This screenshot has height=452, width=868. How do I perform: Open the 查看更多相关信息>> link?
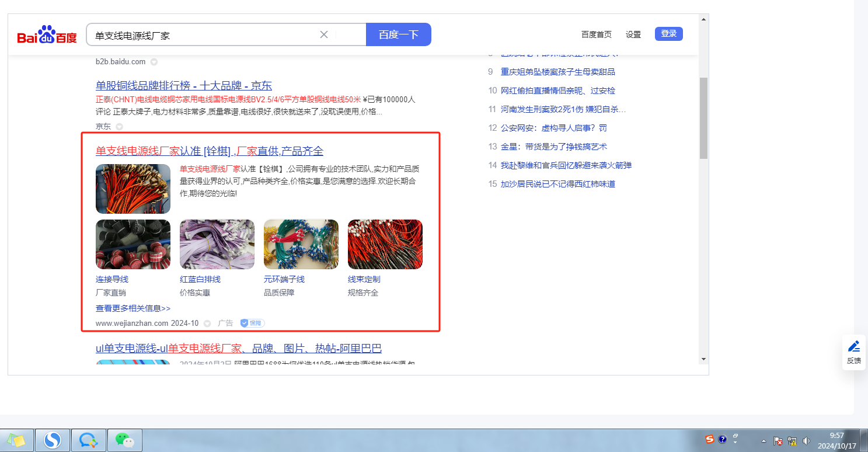[x=133, y=308]
